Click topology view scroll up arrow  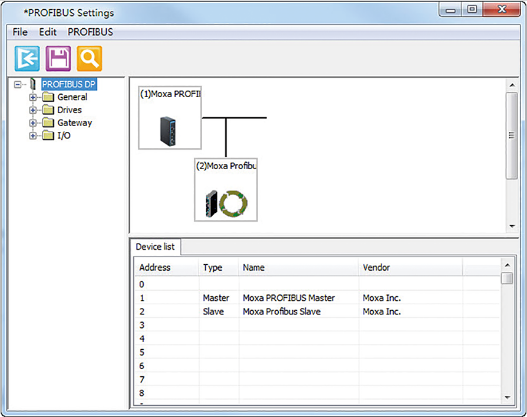[512, 85]
